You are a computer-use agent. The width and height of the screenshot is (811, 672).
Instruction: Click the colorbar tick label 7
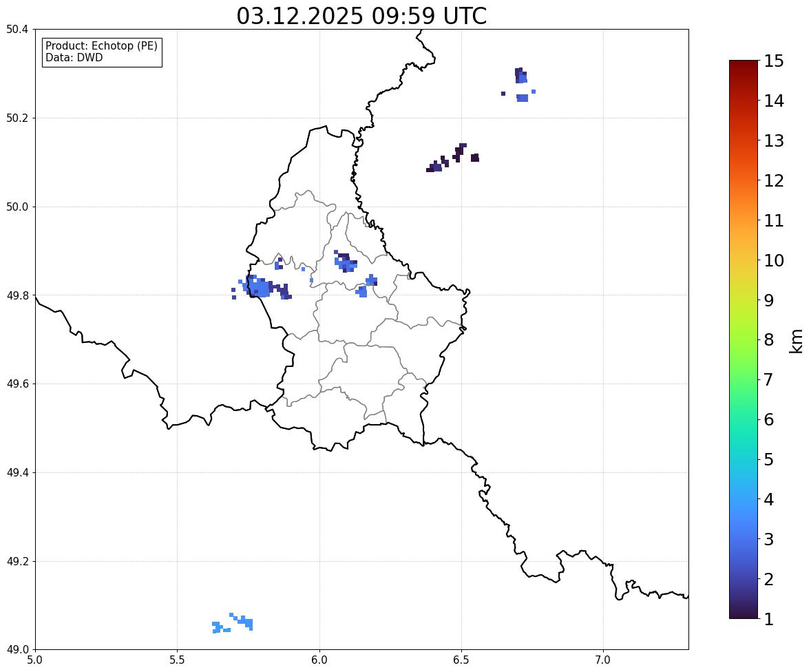(768, 379)
